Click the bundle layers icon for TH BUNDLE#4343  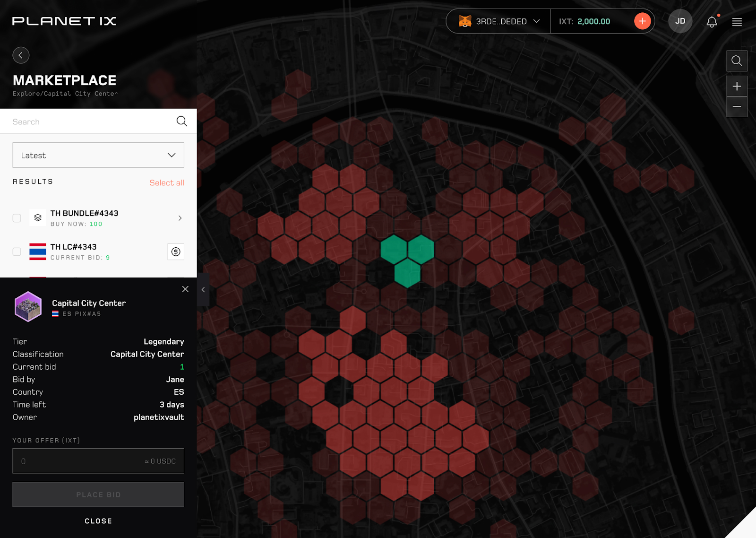38,217
